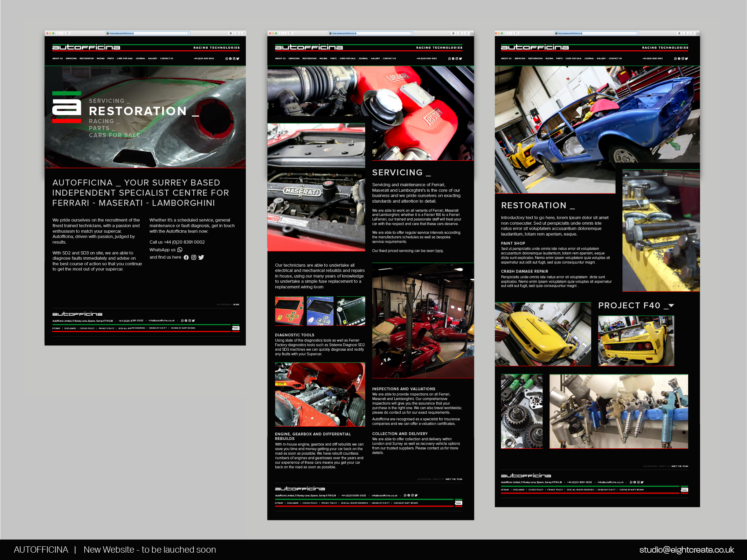Click the WhatsApp icon beside "WhatsApp us"
The width and height of the screenshot is (747, 560).
pyautogui.click(x=180, y=250)
